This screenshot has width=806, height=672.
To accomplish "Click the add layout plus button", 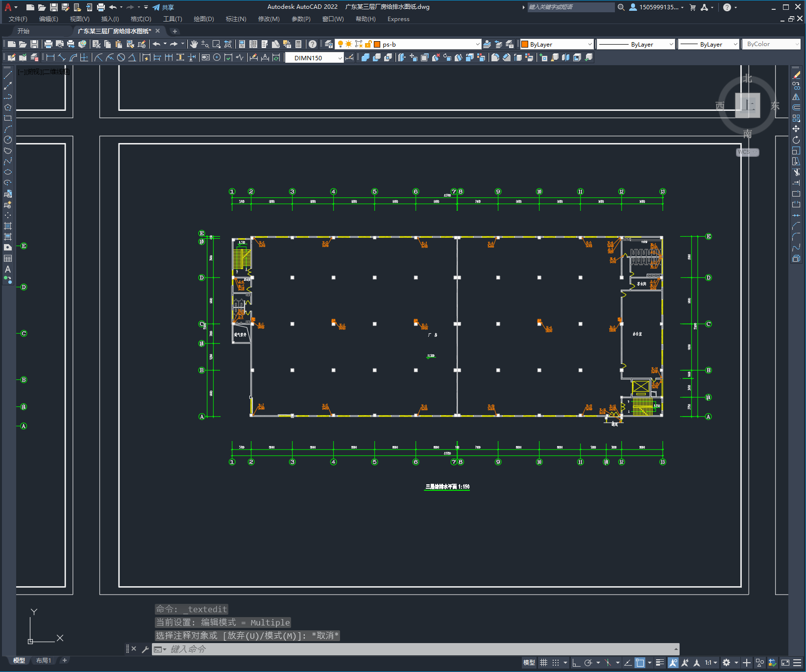I will click(64, 660).
